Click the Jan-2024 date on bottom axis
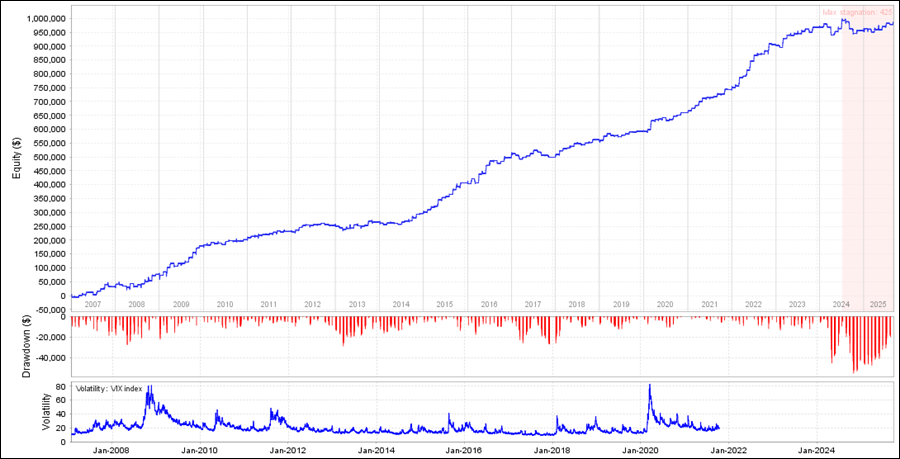This screenshot has height=459, width=900. click(816, 450)
